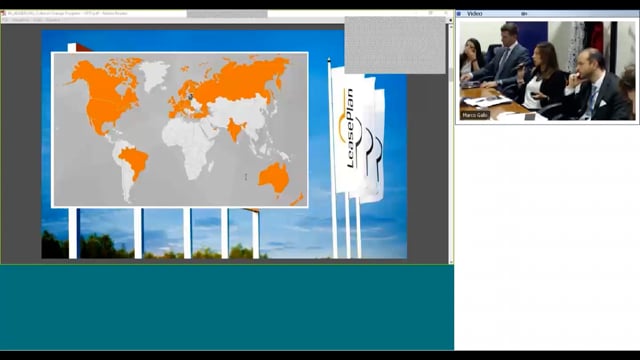
Task: Click the PDF document title bar text
Action: (68, 13)
